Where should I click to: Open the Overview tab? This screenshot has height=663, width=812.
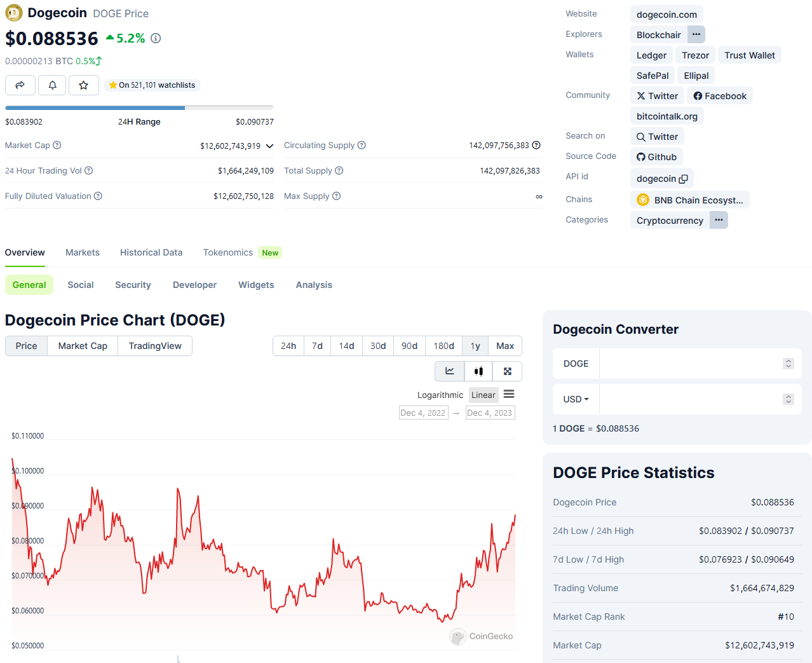pyautogui.click(x=25, y=253)
